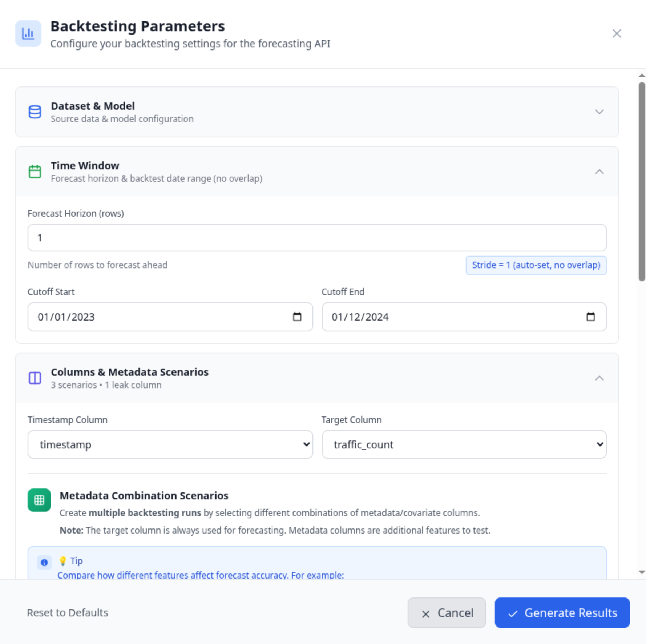Click Reset to Defaults
The height and width of the screenshot is (644, 646).
tap(68, 613)
